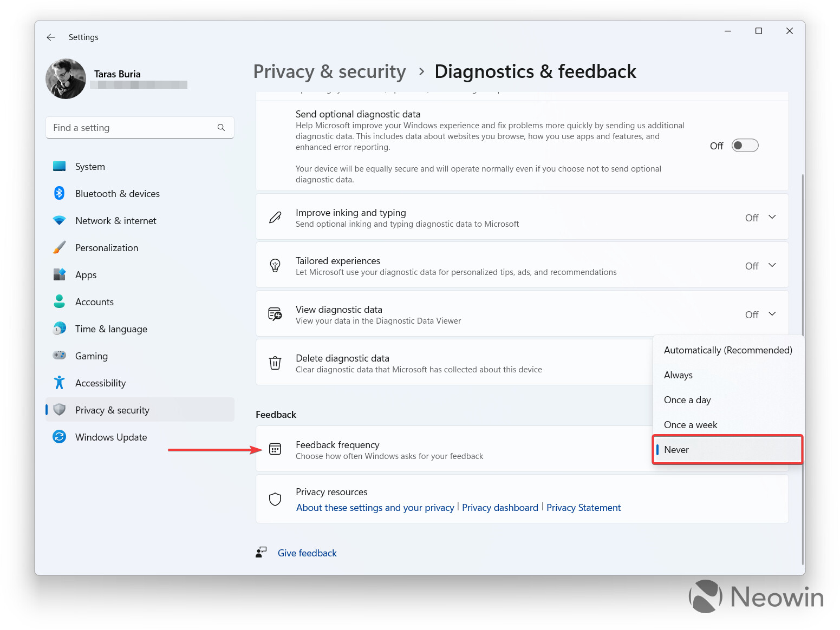Expand the View diagnostic data chevron
The width and height of the screenshot is (840, 630).
tap(772, 314)
